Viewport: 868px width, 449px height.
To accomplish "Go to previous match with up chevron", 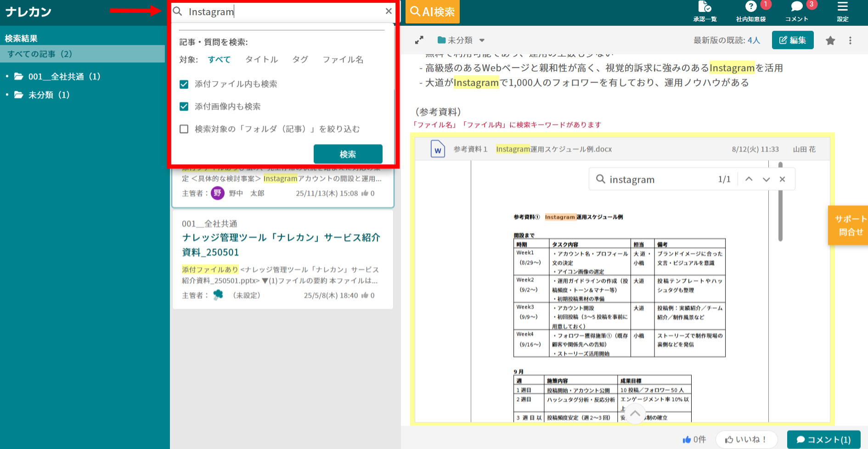I will click(749, 179).
